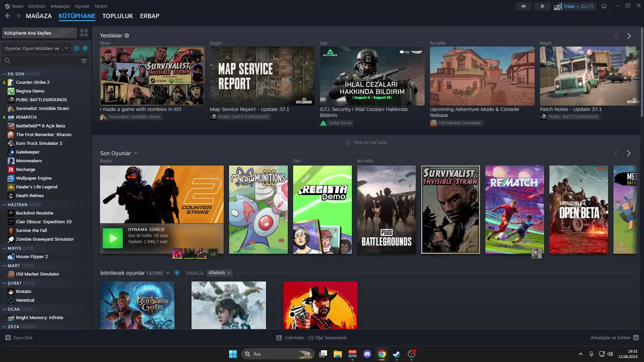This screenshot has height=362, width=644.
Task: Open the Görünüm menu
Action: [37, 6]
